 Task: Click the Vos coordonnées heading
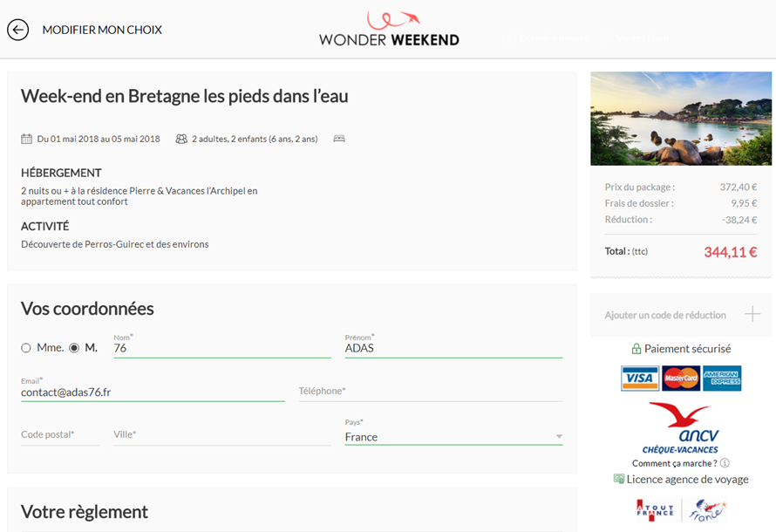click(x=87, y=309)
